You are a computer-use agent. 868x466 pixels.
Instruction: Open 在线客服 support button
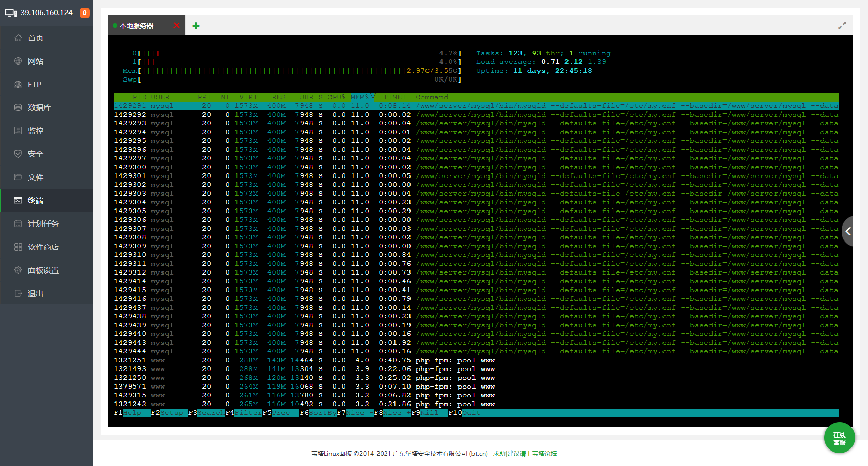coord(840,438)
